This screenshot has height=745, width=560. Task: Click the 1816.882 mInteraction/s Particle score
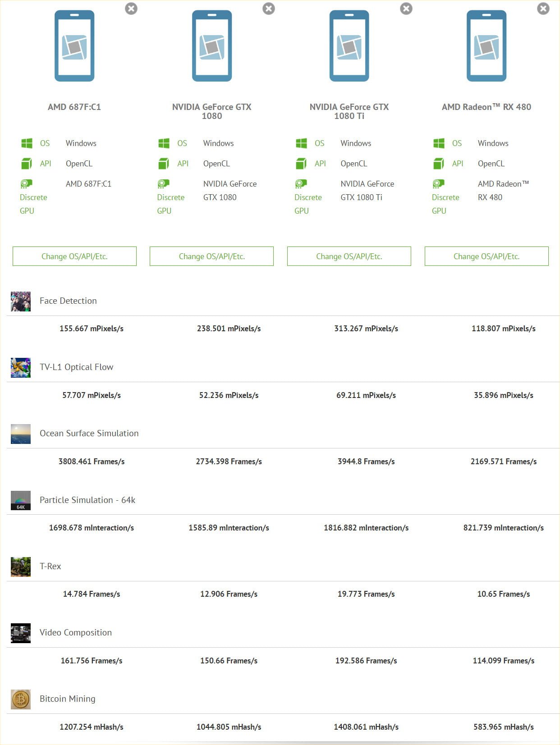tap(366, 528)
